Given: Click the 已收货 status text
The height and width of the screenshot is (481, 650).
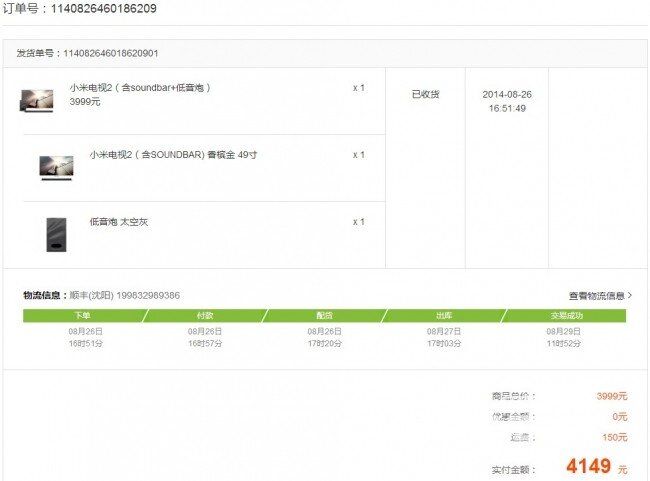Looking at the screenshot, I should [x=425, y=95].
